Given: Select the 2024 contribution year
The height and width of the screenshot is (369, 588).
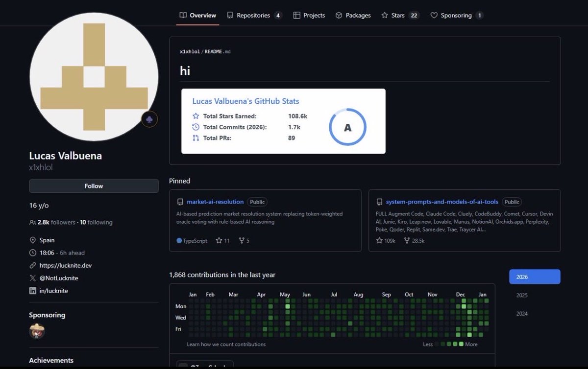Looking at the screenshot, I should point(535,314).
